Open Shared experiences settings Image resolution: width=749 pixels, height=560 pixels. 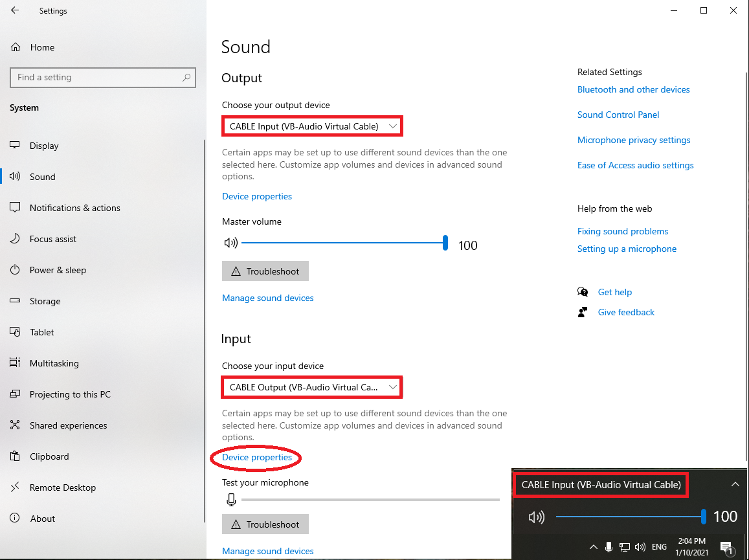(x=69, y=425)
